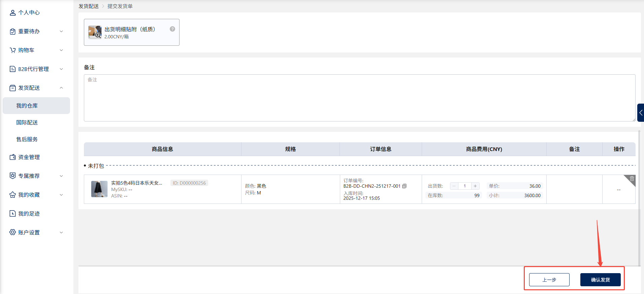The image size is (644, 294).
Task: Click the 商品信息 column header
Action: pos(162,149)
